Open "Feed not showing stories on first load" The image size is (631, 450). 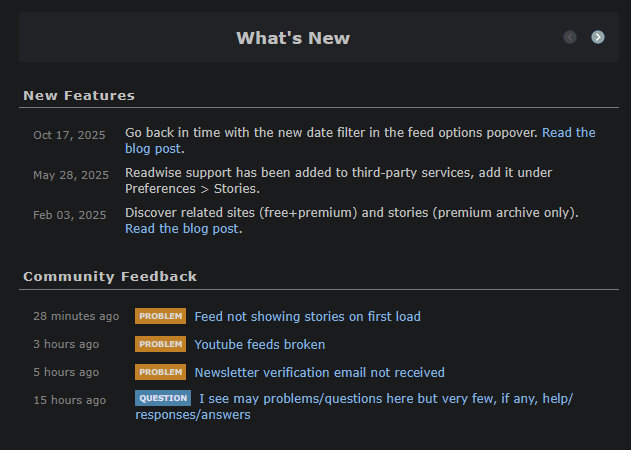pos(307,316)
